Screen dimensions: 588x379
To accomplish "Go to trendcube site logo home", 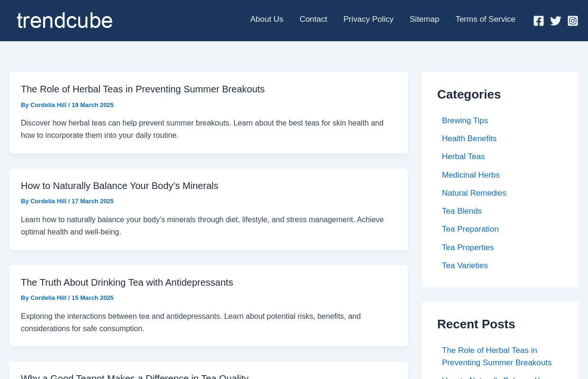I will click(x=64, y=20).
